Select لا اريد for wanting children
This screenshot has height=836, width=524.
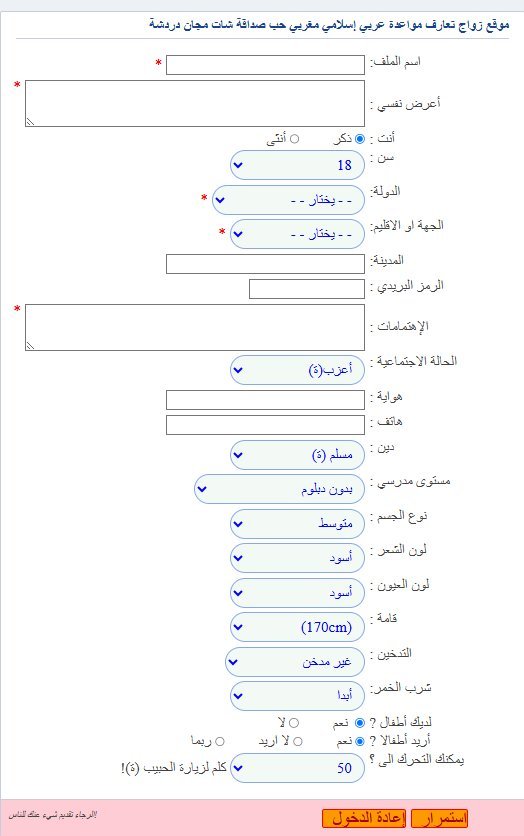click(x=297, y=741)
